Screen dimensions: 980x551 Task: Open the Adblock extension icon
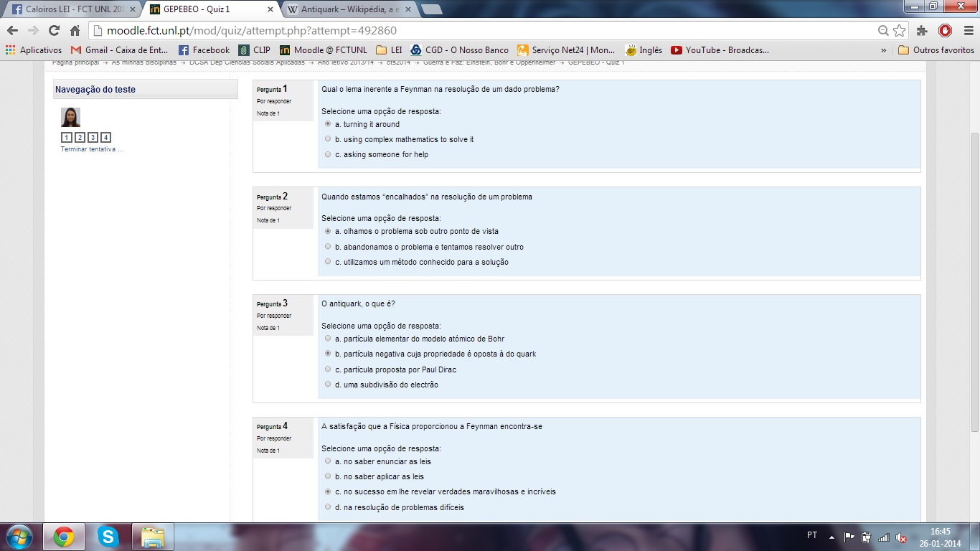(945, 31)
